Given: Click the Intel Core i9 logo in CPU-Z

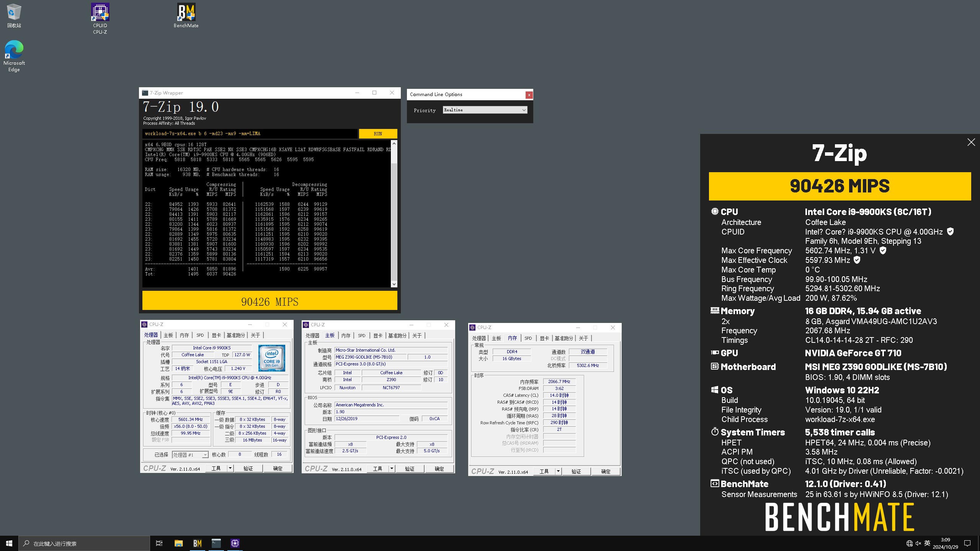Looking at the screenshot, I should [271, 358].
